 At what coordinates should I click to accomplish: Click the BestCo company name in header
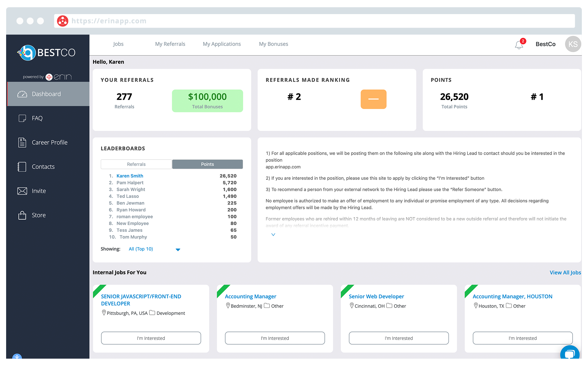click(x=545, y=44)
